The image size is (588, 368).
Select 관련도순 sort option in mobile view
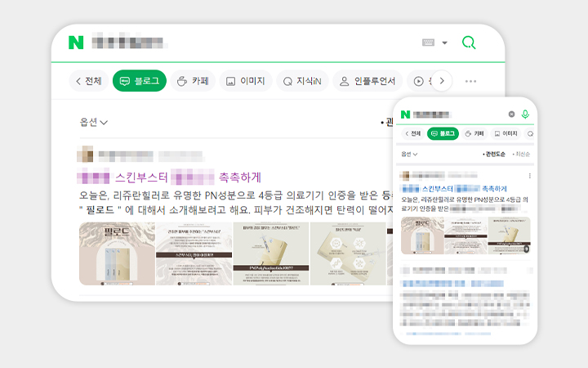(495, 154)
